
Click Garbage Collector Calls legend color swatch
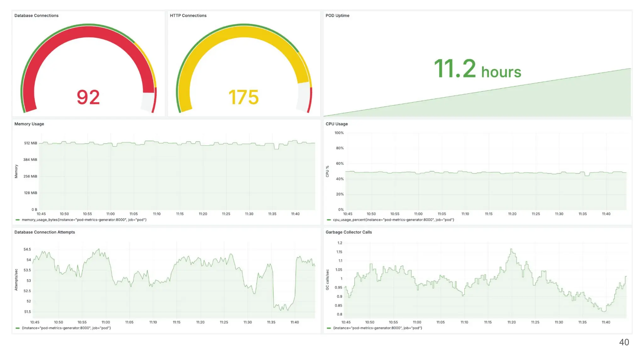click(x=329, y=328)
